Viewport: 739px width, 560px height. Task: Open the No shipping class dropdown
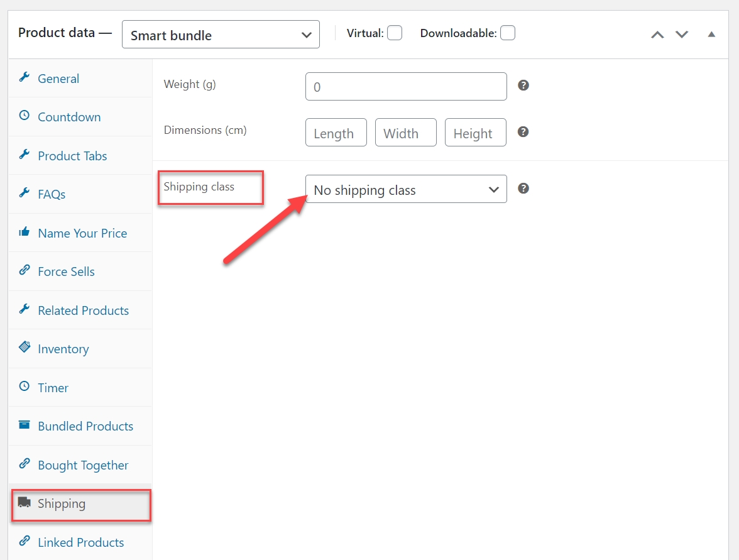tap(406, 190)
